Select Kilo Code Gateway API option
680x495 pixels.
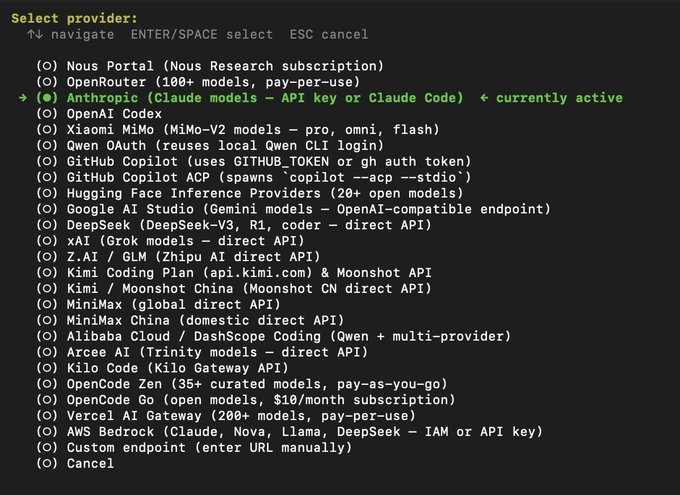pos(162,368)
